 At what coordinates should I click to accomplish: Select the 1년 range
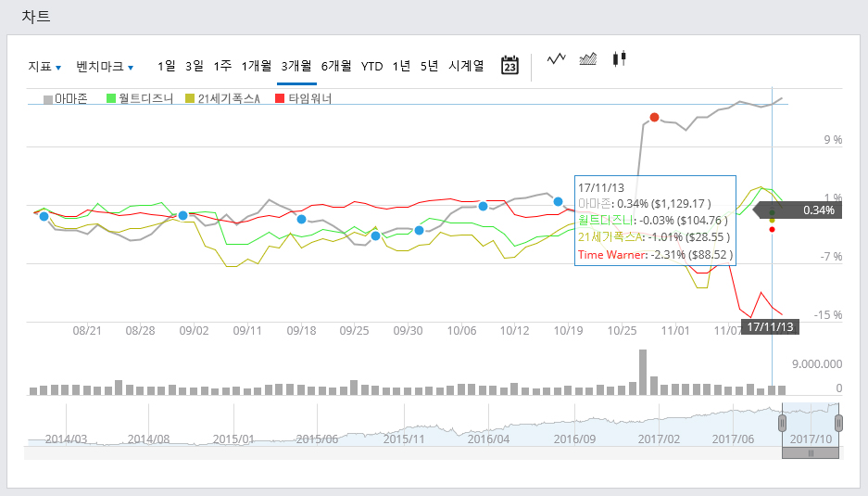click(x=401, y=66)
